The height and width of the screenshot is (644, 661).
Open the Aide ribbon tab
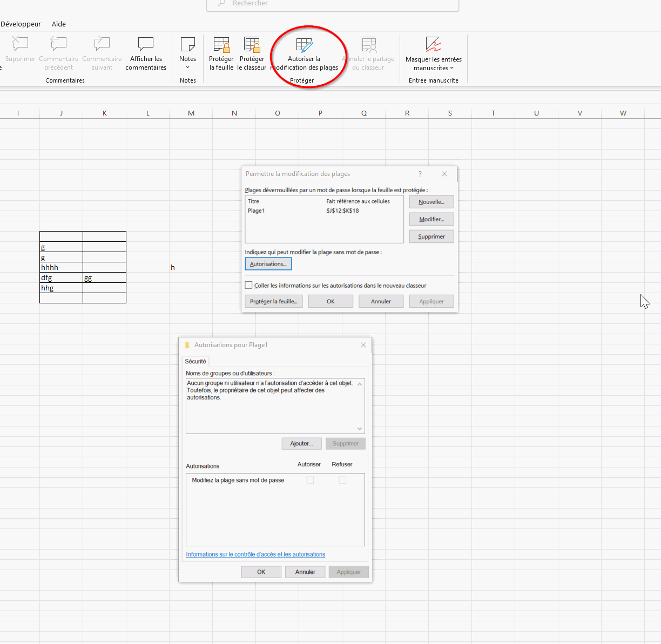[x=59, y=24]
